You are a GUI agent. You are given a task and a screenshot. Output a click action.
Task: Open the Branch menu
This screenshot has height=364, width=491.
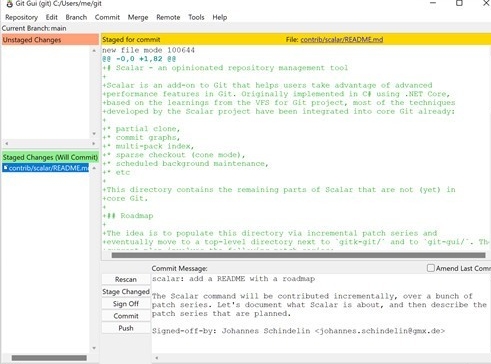(x=76, y=17)
